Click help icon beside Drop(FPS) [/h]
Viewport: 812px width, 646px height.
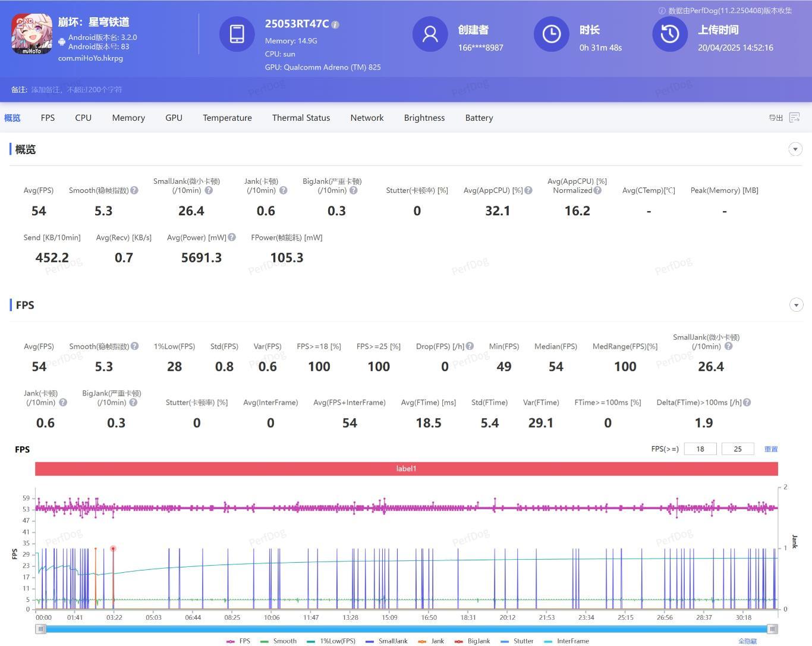470,346
